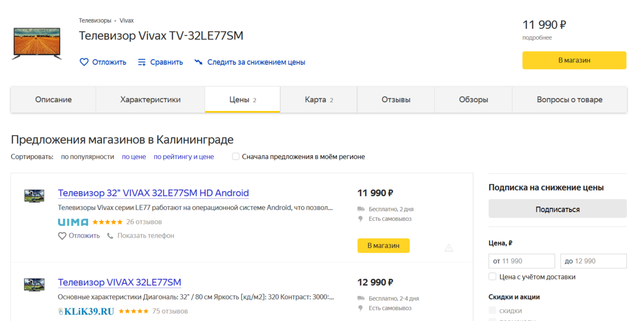
Task: Click Сравнить link
Action: (x=166, y=62)
